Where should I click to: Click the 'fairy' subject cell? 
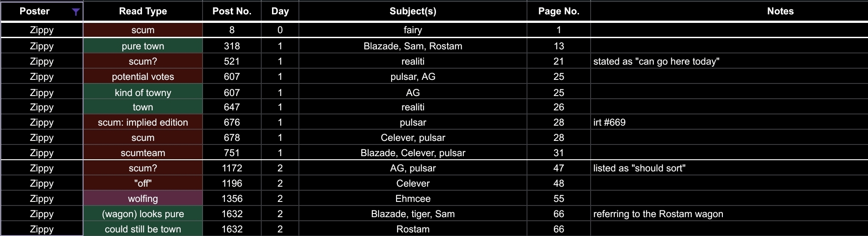pos(413,30)
